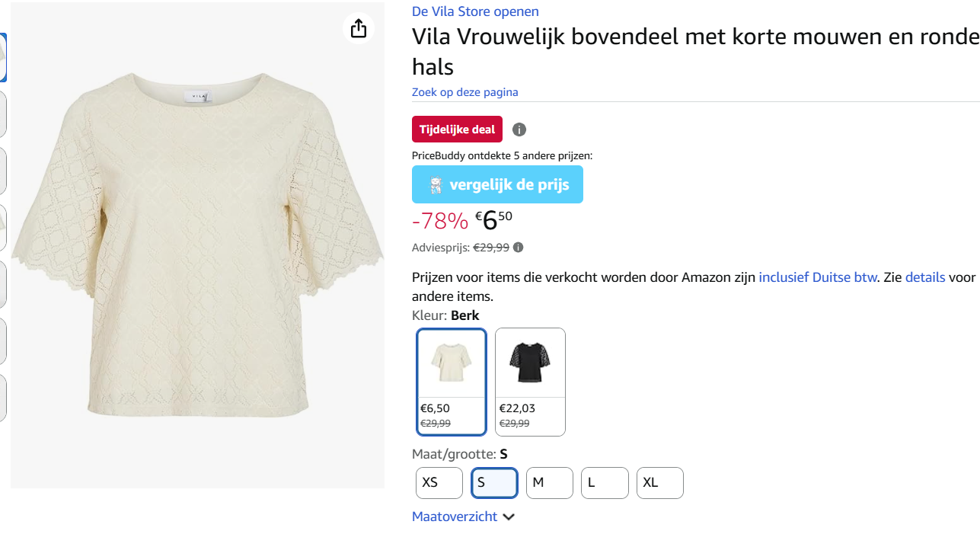
Task: Click the share icon above the product image
Action: [358, 27]
